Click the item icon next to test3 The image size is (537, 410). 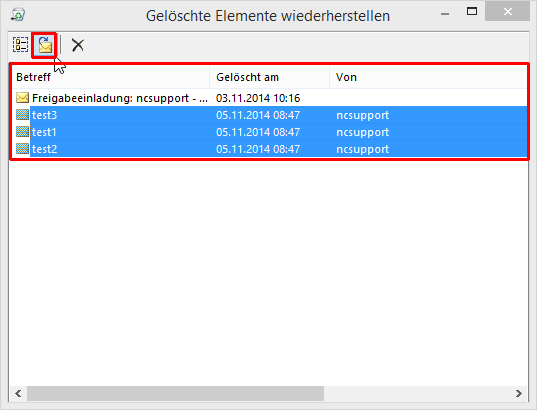23,115
